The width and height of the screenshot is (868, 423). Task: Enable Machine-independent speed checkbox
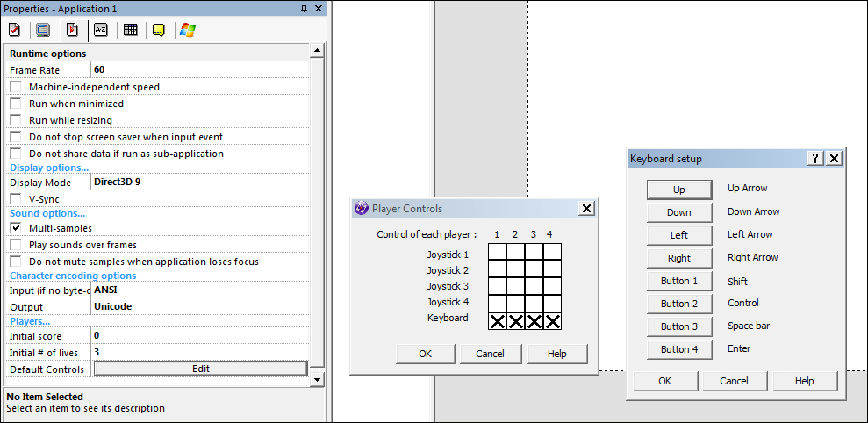pos(16,87)
